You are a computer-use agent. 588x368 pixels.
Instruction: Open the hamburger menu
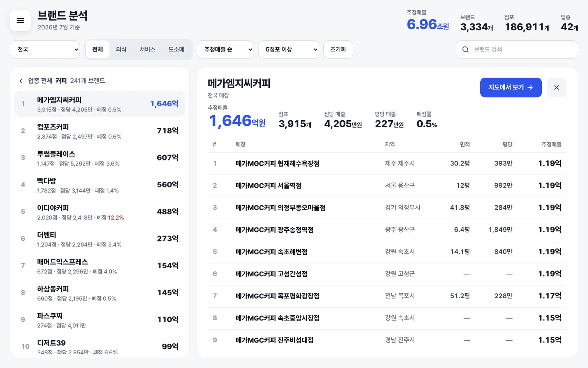coord(21,20)
